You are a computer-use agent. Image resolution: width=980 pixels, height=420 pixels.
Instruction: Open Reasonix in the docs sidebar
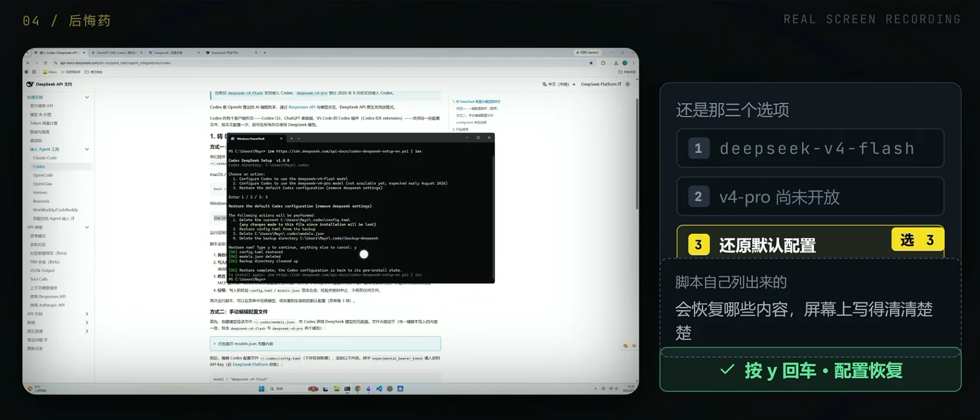click(41, 201)
